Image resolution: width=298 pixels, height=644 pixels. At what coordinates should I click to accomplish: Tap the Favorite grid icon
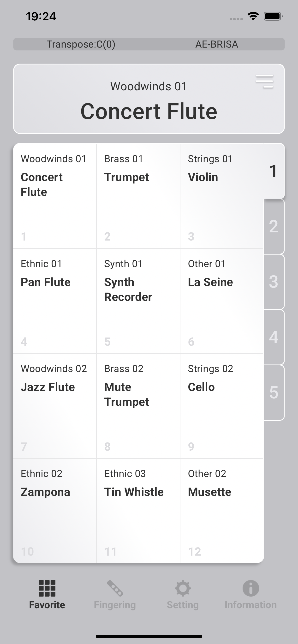tap(47, 588)
